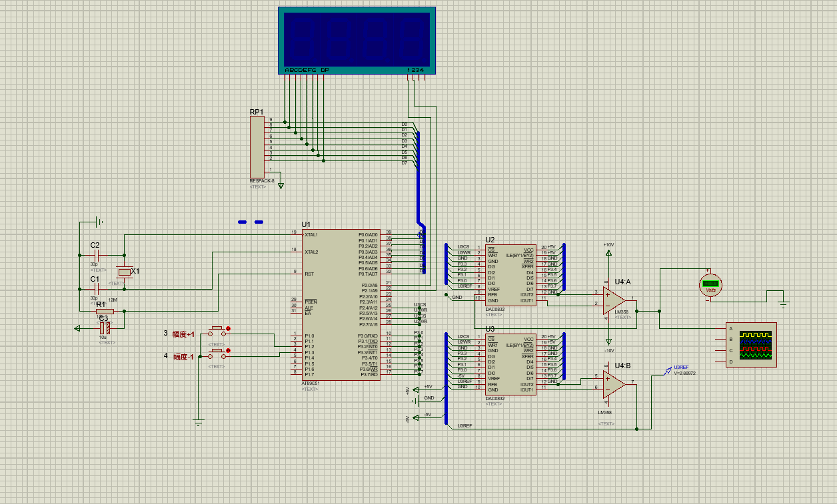
Task: Click the V=2.86972 probe reading
Action: 685,374
